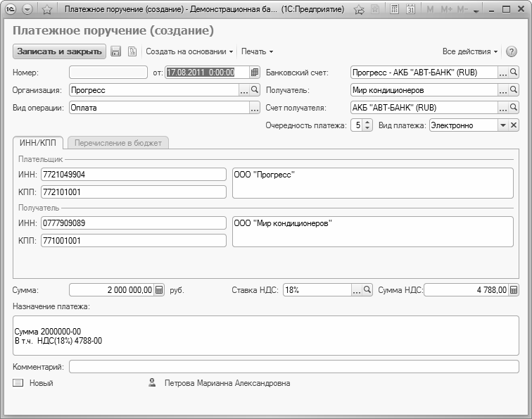Open Организация selection ellipsis button
Screen dimensions: 532x419
[x=244, y=89]
